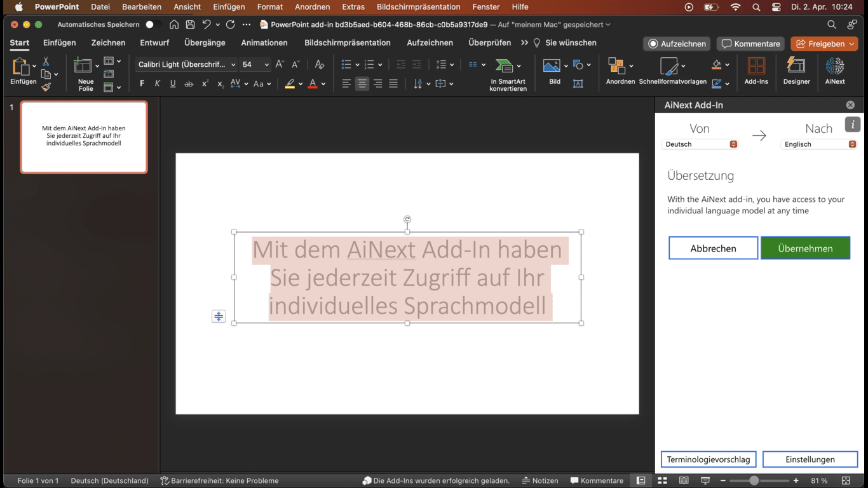Viewport: 868px width, 488px height.
Task: Select slide 1 thumbnail
Action: (84, 137)
